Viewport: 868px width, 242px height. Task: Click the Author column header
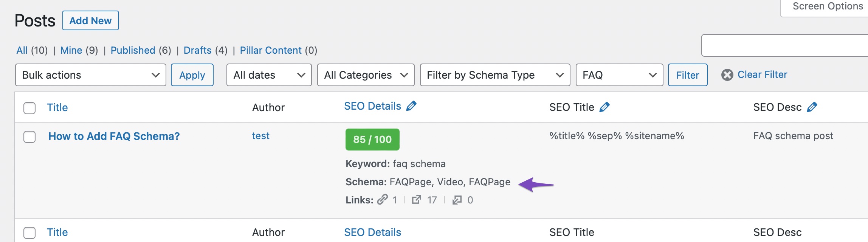point(268,107)
